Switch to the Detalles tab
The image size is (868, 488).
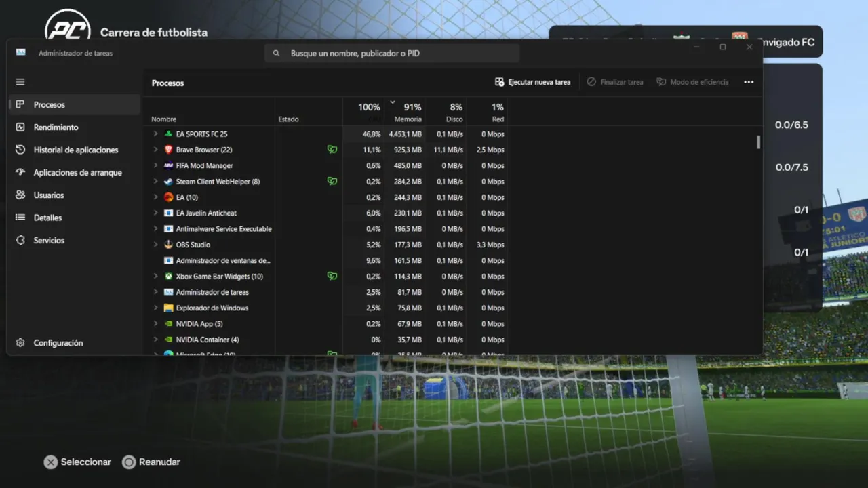tap(75, 218)
